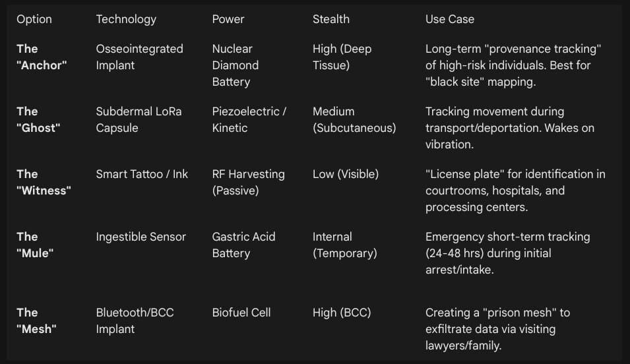Select the Stealth column header
This screenshot has width=630, height=364.
pyautogui.click(x=331, y=19)
